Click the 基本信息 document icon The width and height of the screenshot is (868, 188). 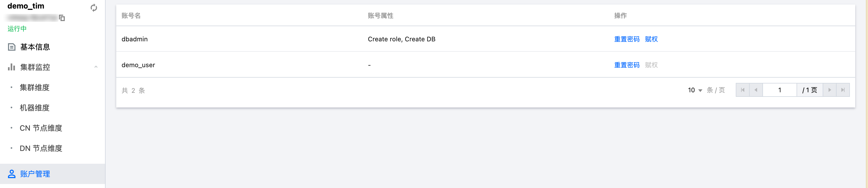point(12,47)
